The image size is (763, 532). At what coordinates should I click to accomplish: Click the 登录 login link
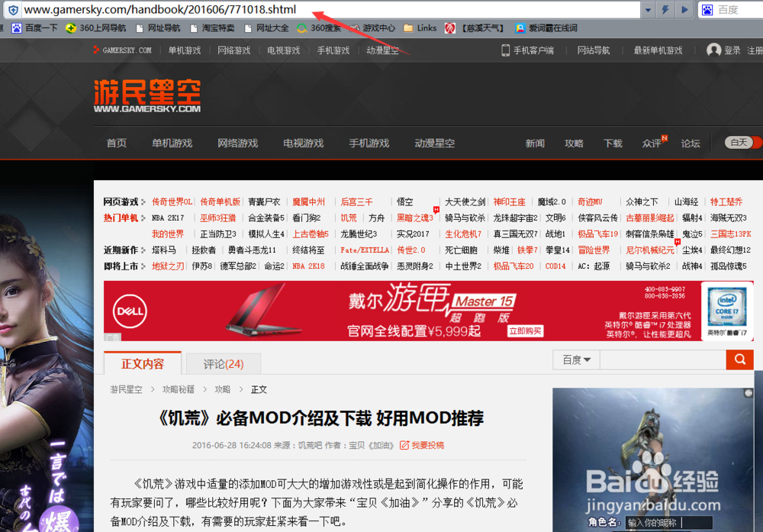tap(732, 50)
